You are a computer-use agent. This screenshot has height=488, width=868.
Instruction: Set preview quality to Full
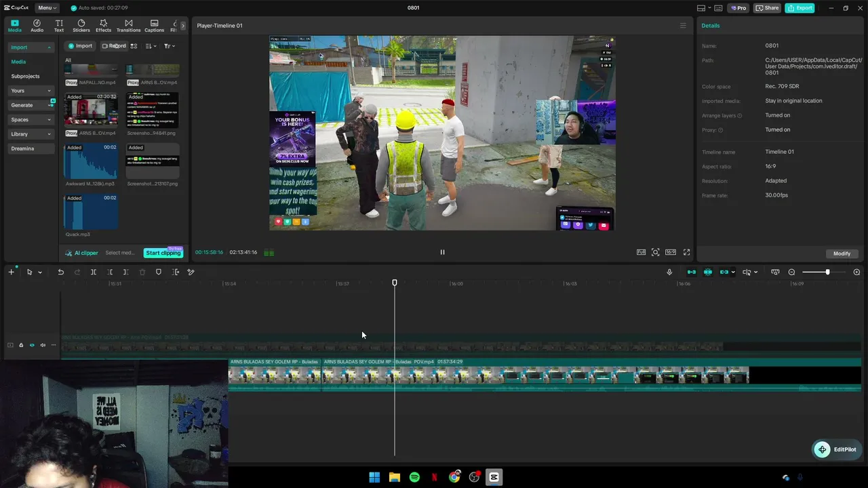point(641,252)
